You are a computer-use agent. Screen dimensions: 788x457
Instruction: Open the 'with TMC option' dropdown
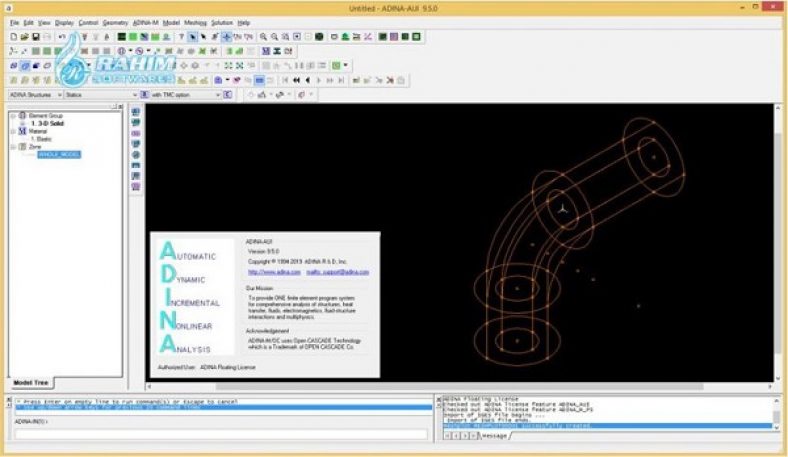coord(185,95)
